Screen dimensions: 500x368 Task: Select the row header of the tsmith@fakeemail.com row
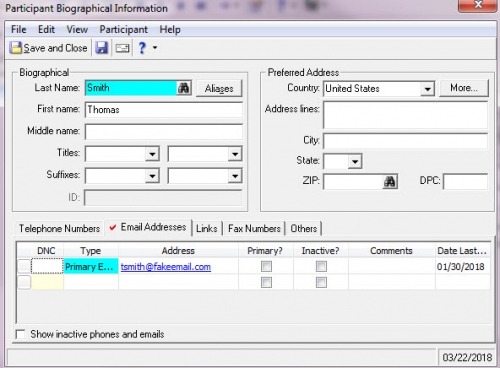[24, 266]
